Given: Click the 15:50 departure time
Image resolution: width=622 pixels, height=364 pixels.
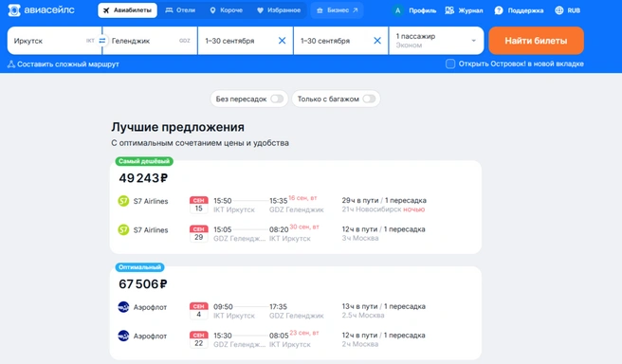Looking at the screenshot, I should pyautogui.click(x=223, y=201).
